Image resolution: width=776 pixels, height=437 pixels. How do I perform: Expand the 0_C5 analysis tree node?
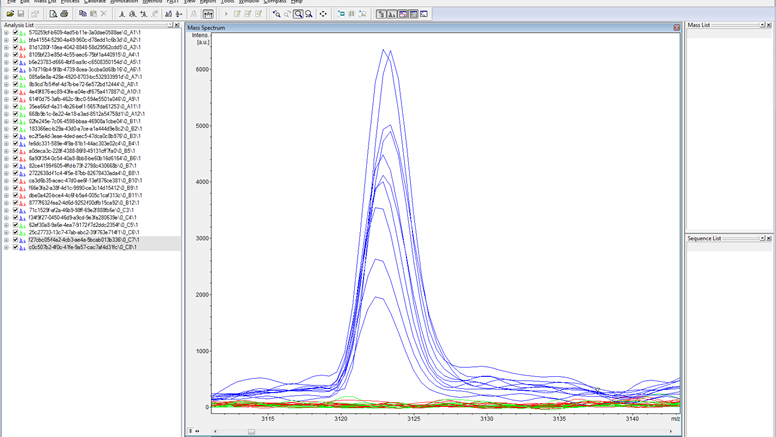click(x=6, y=225)
